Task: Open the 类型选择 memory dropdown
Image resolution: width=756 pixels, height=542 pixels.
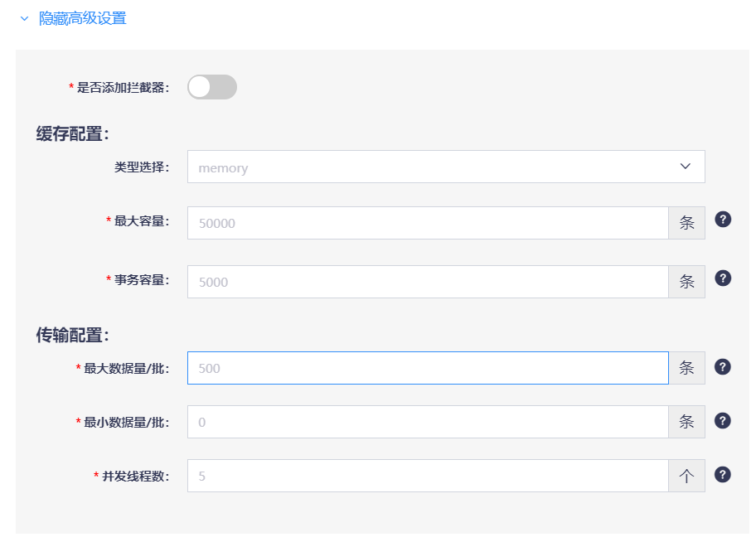Action: [x=446, y=167]
